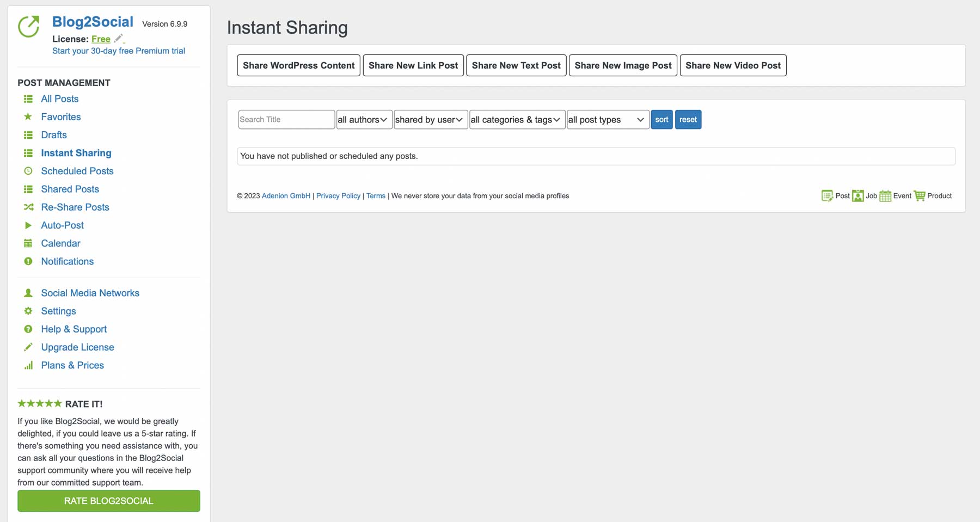Click the Help & Support question mark icon

[28, 329]
